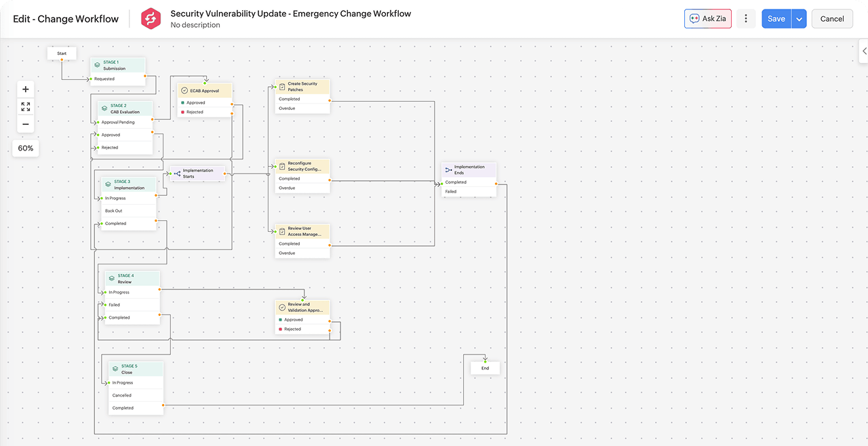
Task: Click the Stage 1 Submission layers icon
Action: [97, 65]
